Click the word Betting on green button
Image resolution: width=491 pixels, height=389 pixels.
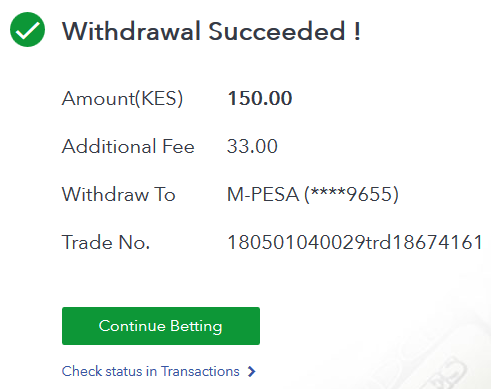click(x=196, y=326)
